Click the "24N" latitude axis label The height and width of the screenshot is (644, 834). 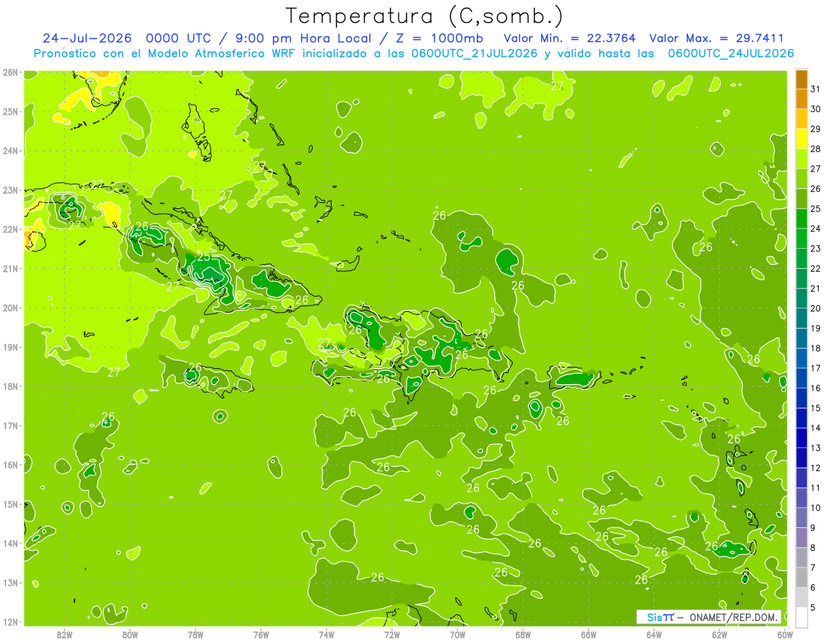click(x=10, y=151)
